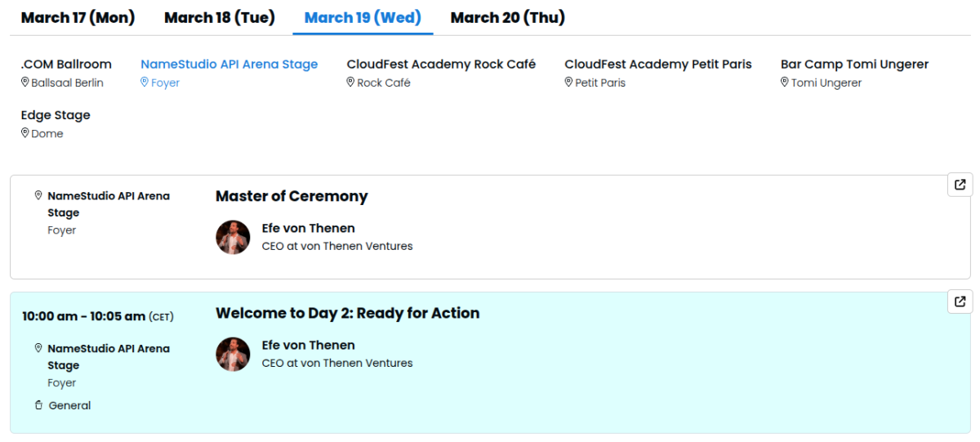Screen dimensions: 980x442
Task: Go to March 20 (Thu) tab
Action: (507, 17)
